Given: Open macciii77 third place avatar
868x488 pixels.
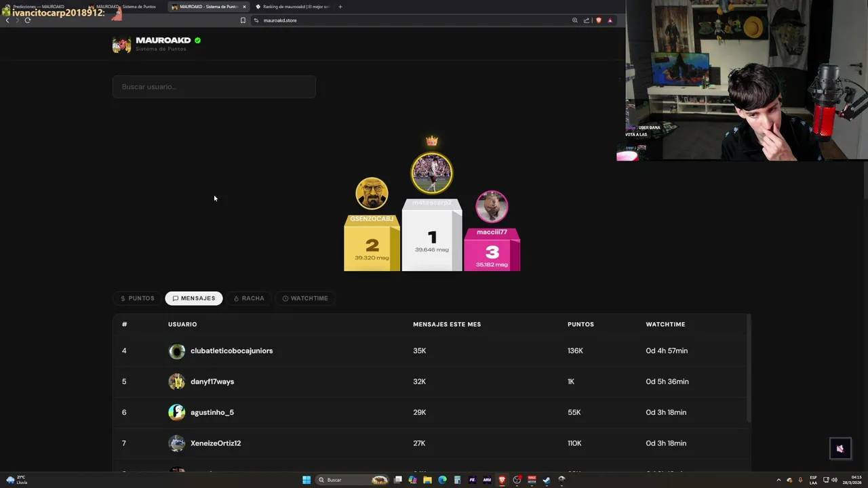Looking at the screenshot, I should tap(492, 207).
